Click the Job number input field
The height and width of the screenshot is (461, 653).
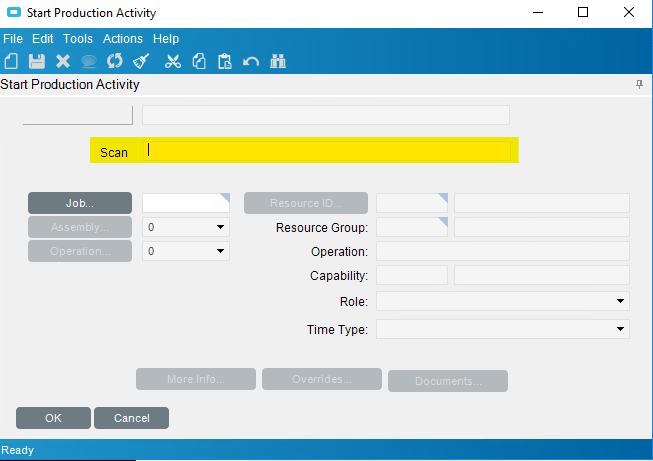coord(186,203)
